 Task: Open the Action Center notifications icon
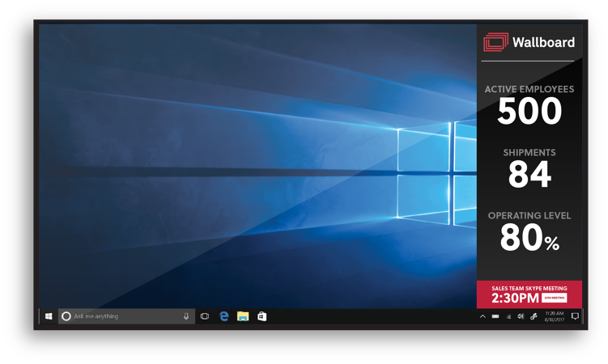coord(575,316)
